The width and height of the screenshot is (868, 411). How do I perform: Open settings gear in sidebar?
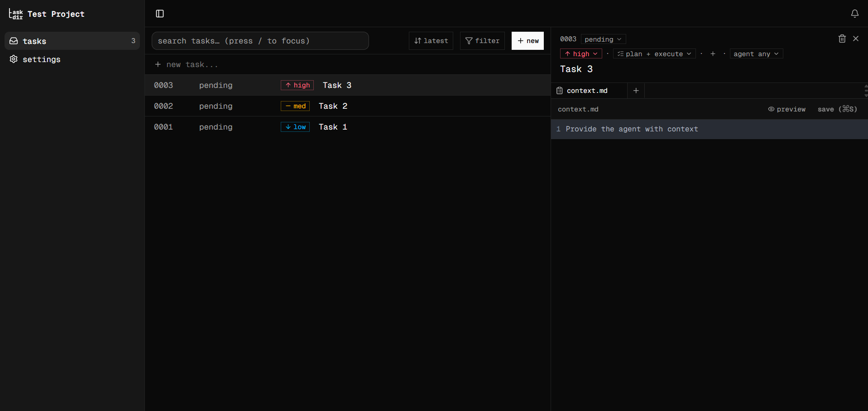coord(14,59)
